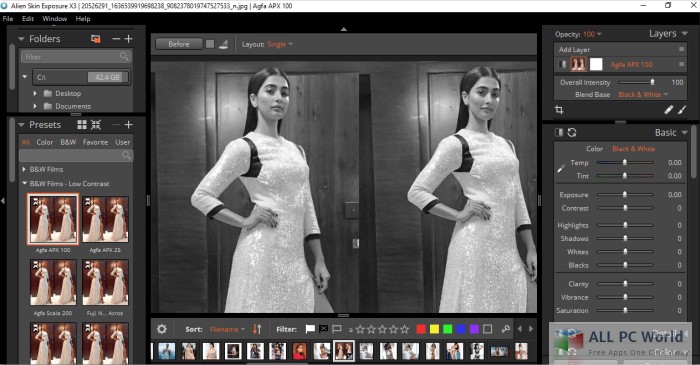The width and height of the screenshot is (700, 365).
Task: Go to next image arrow
Action: 531,329
